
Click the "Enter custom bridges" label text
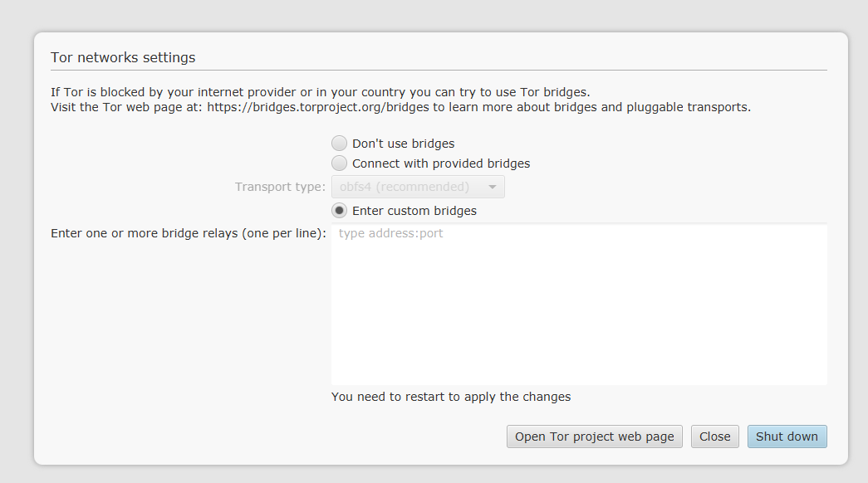click(x=414, y=211)
